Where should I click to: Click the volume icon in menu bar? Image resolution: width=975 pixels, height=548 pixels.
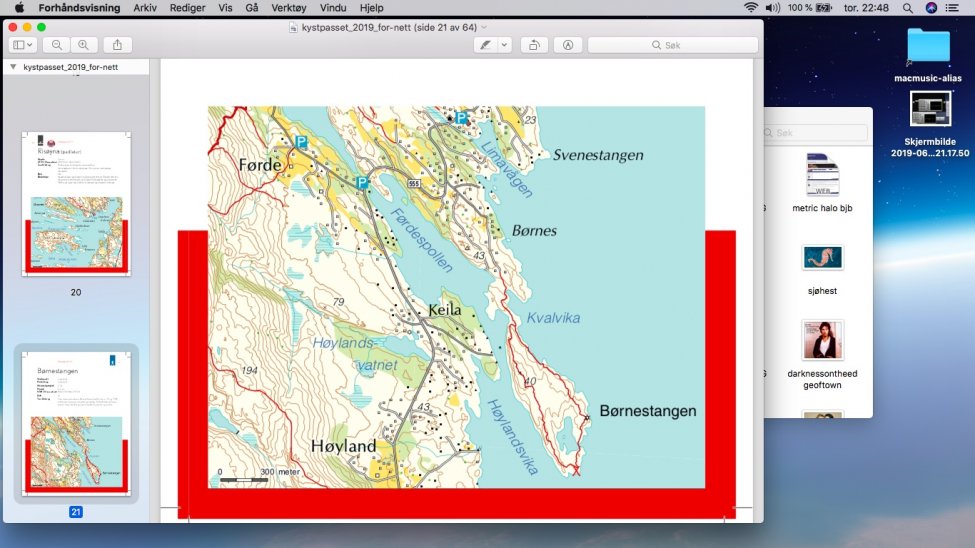point(772,7)
